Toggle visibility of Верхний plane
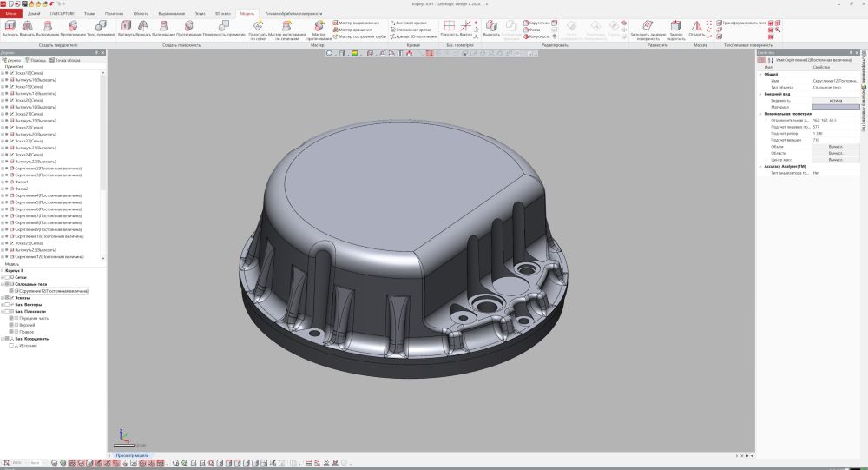 point(11,325)
